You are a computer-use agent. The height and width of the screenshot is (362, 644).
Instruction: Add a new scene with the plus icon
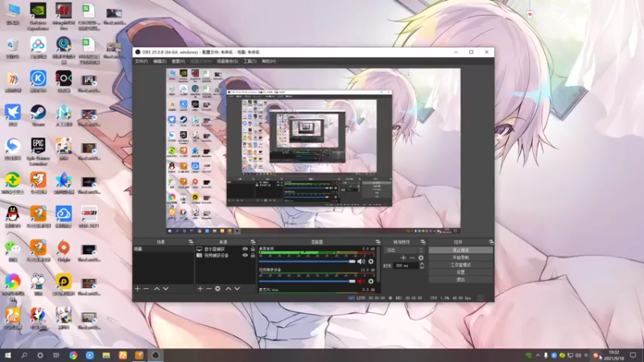138,289
